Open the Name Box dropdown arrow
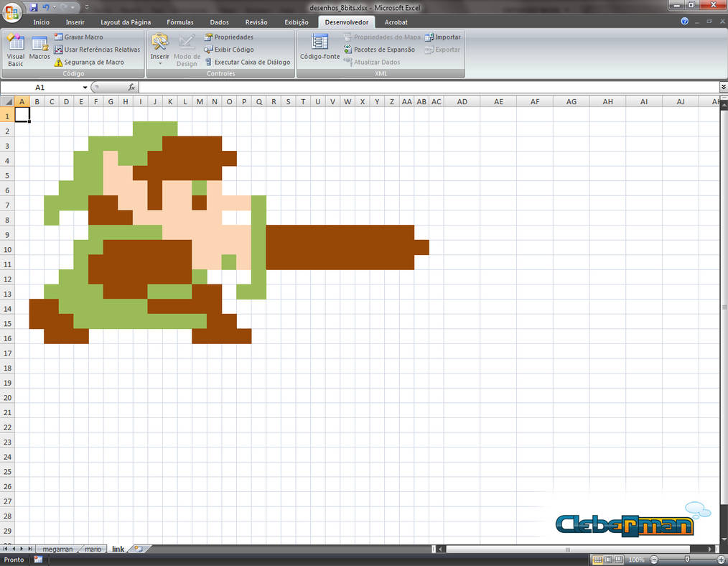The width and height of the screenshot is (728, 566). click(85, 88)
